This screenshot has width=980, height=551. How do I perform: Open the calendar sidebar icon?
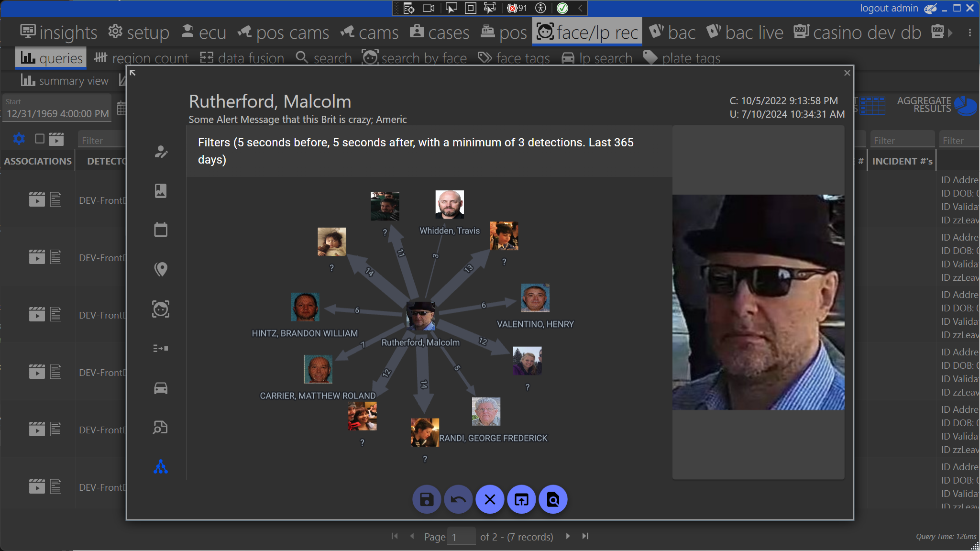point(161,230)
